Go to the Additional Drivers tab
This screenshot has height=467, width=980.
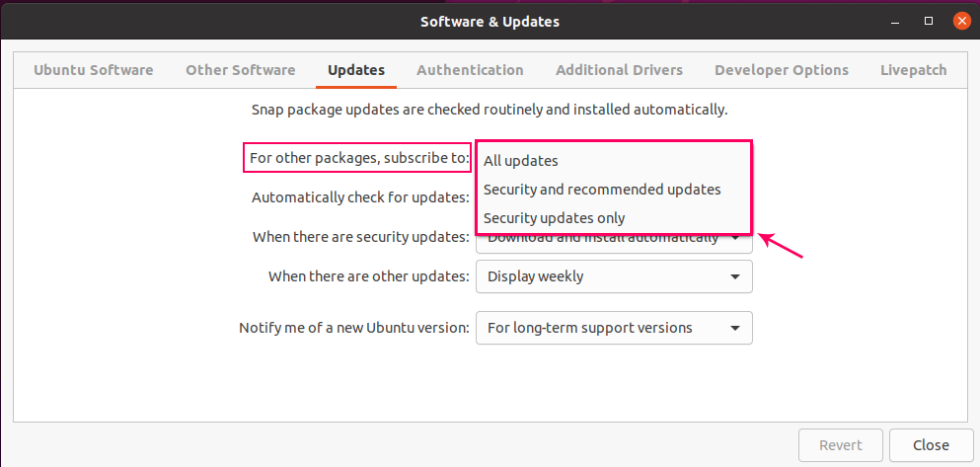coord(619,70)
